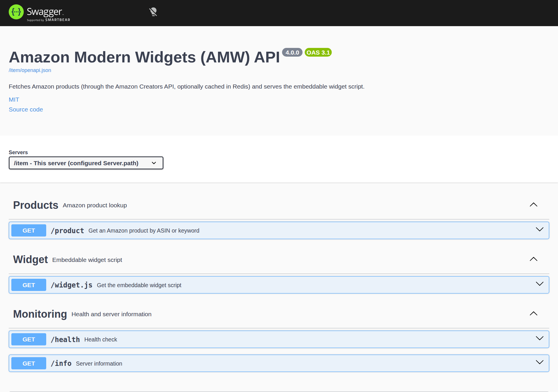Click the Products section heading

point(36,205)
